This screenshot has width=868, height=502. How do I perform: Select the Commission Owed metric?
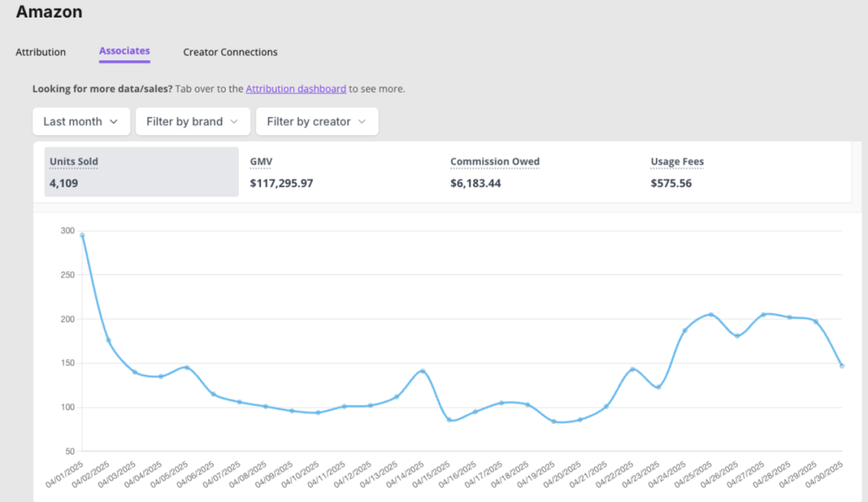542,171
